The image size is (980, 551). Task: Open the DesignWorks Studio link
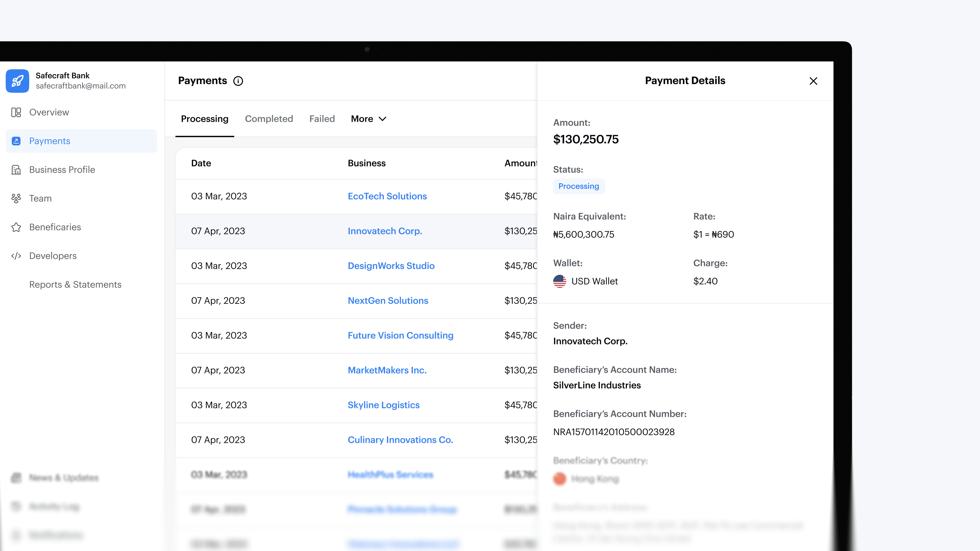(x=391, y=266)
